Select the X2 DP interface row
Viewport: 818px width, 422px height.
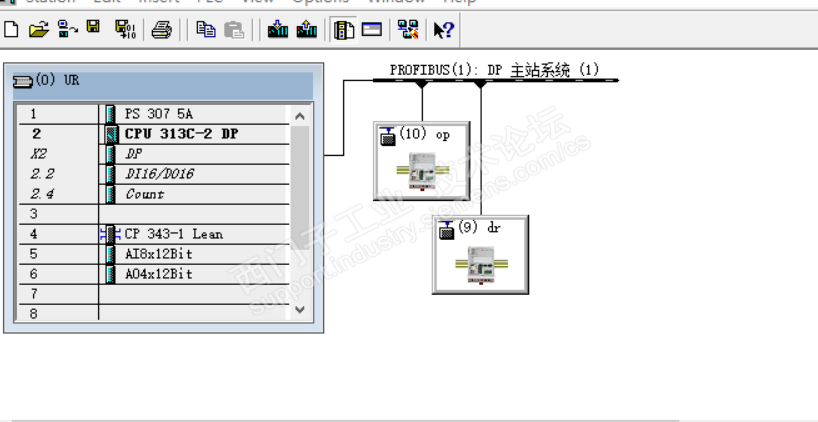[x=153, y=154]
